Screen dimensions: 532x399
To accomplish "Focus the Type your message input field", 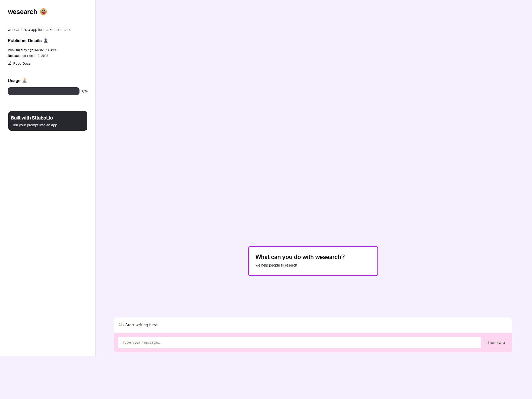I will pyautogui.click(x=299, y=342).
